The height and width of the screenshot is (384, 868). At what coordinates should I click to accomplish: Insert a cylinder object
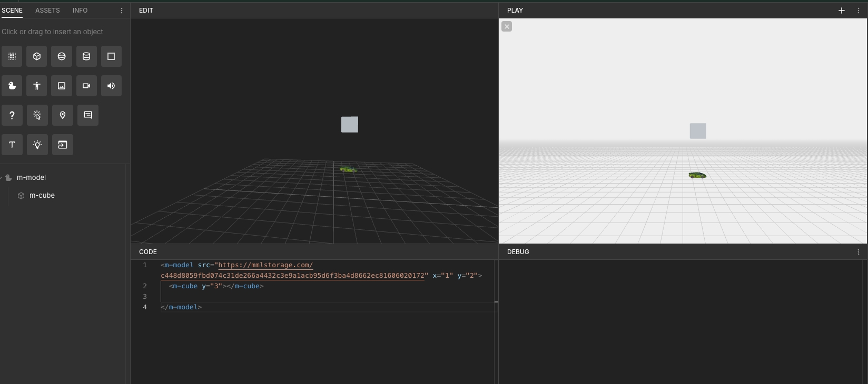click(x=86, y=56)
